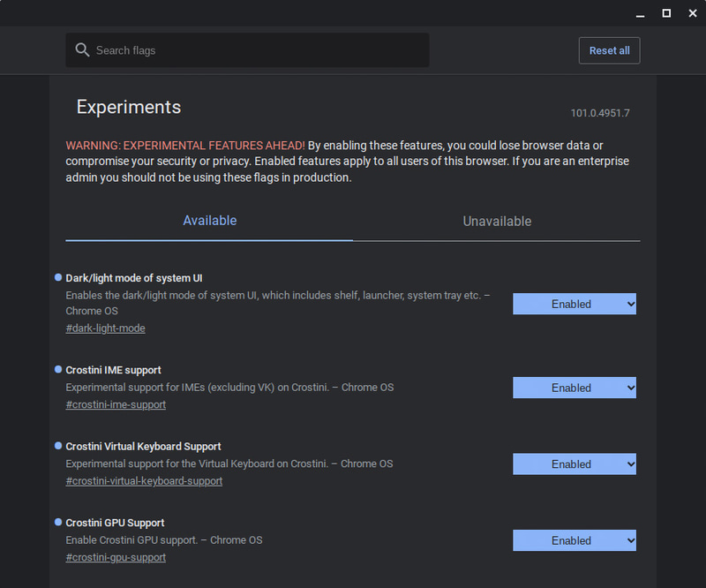This screenshot has height=588, width=706.
Task: Click the maximize window icon
Action: point(665,13)
